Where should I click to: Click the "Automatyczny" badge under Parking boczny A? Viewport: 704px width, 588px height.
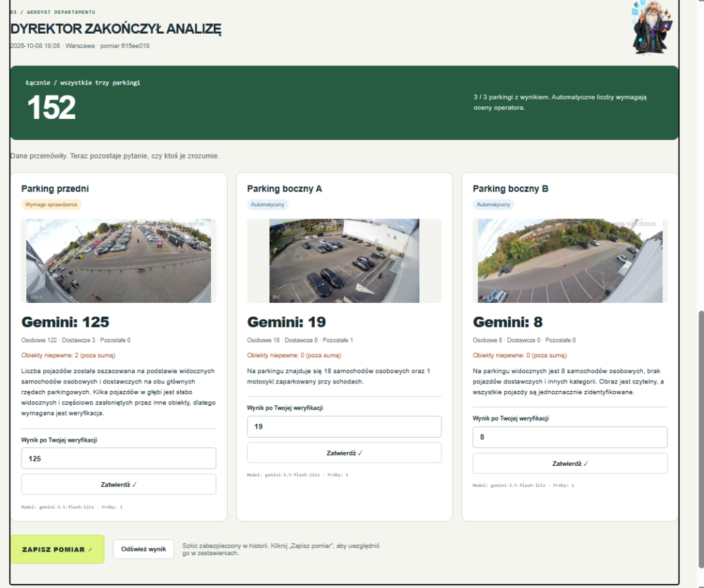[x=267, y=205]
